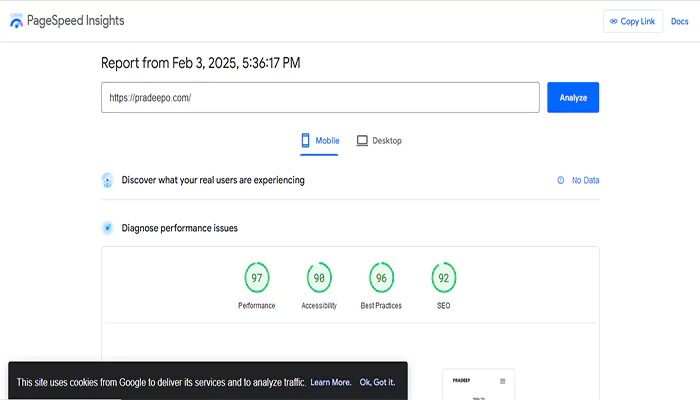700x400 pixels.
Task: Click the Performance label
Action: pos(257,305)
